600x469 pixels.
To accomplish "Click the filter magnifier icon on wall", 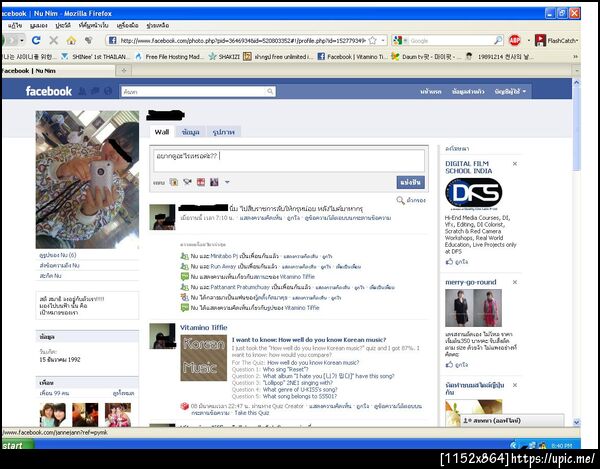I will click(x=400, y=200).
